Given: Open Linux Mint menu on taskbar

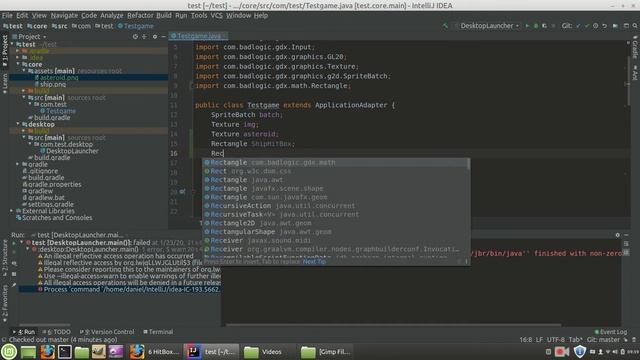Looking at the screenshot, I should click(x=9, y=351).
